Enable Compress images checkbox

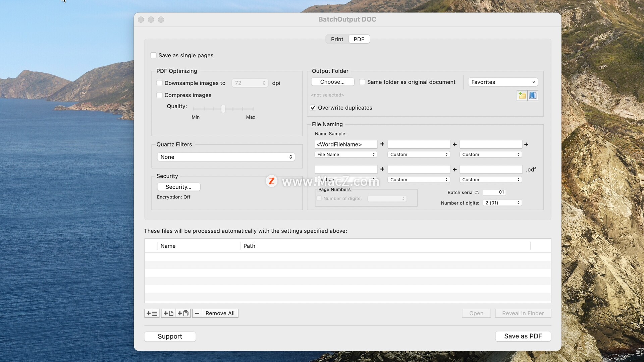point(160,95)
